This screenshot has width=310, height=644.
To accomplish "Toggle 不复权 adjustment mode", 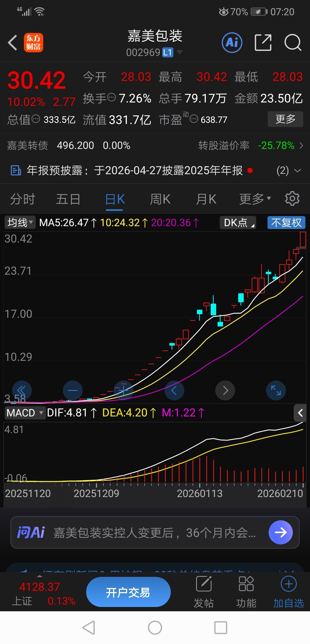I will pos(286,222).
